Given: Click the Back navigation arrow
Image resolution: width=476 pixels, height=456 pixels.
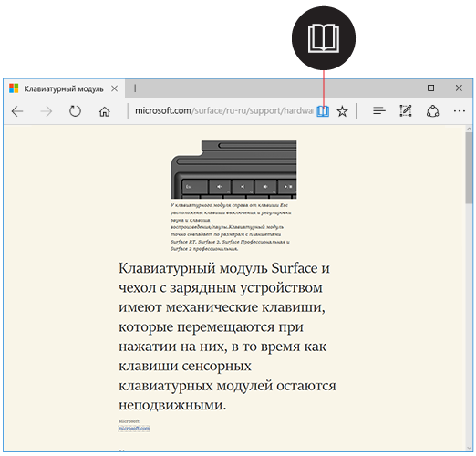Looking at the screenshot, I should [17, 111].
